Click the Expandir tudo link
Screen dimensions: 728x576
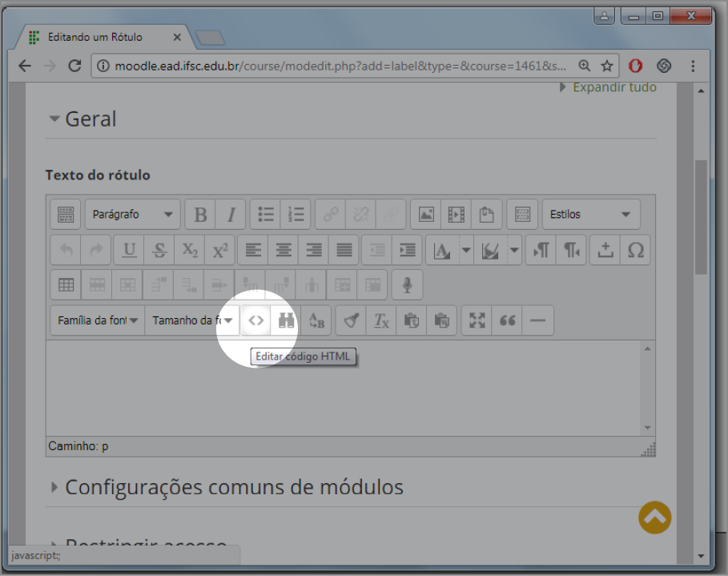613,87
